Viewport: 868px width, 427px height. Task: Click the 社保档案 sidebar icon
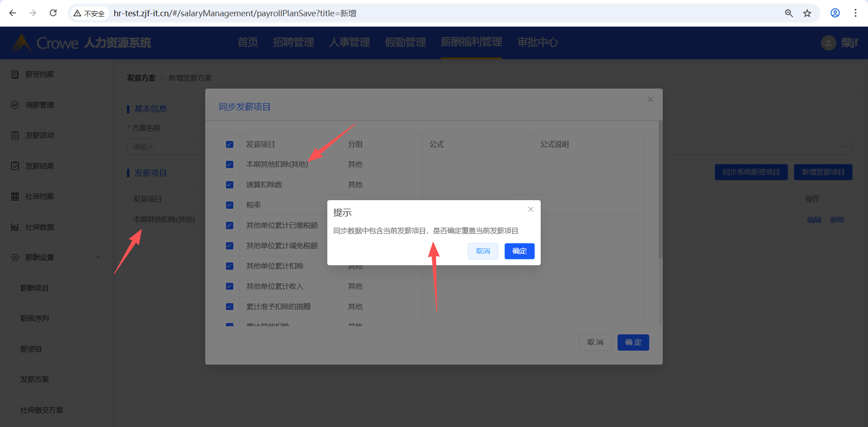15,196
